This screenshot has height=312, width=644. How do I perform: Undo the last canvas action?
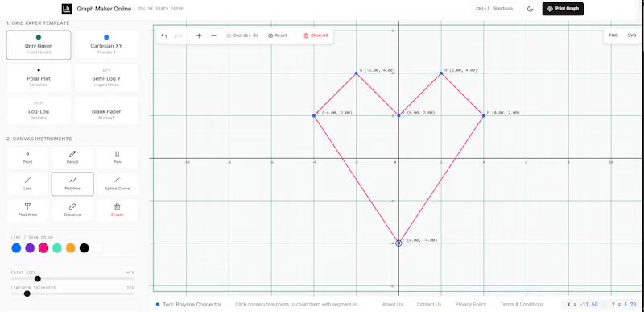[164, 35]
